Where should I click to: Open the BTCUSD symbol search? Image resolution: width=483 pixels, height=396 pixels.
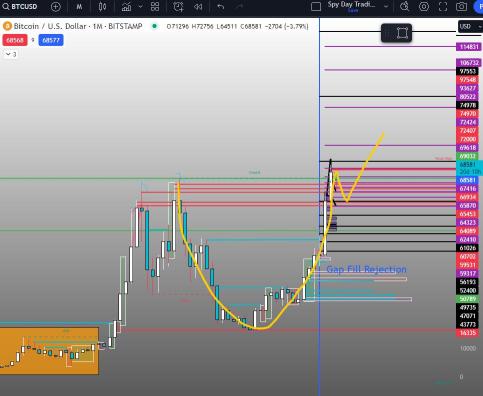point(20,6)
